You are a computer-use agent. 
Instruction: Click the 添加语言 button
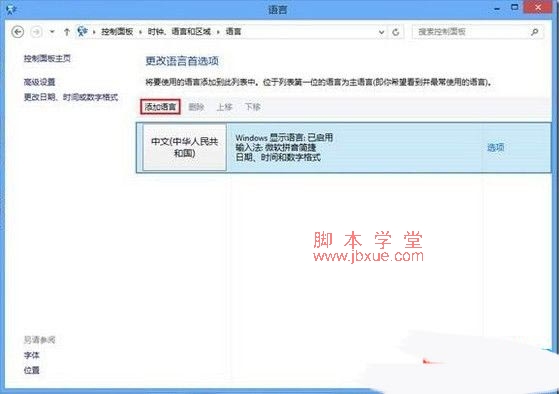(160, 107)
